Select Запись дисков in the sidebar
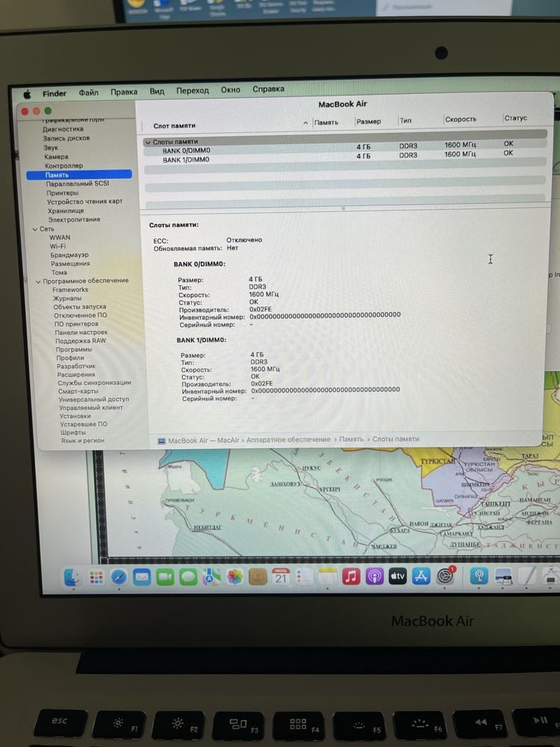This screenshot has height=747, width=560. 66,138
